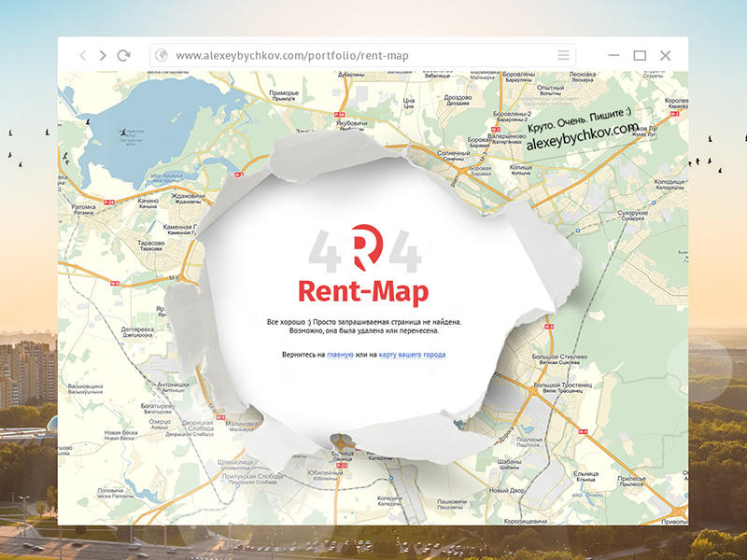This screenshot has width=747, height=560.
Task: Click 'Дегтяревка' label on the map
Action: 137,329
